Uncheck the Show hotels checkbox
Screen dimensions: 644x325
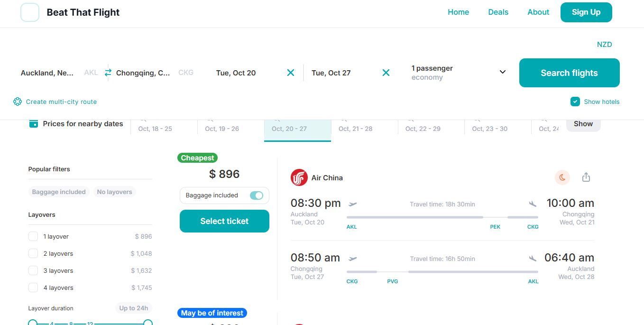tap(575, 102)
